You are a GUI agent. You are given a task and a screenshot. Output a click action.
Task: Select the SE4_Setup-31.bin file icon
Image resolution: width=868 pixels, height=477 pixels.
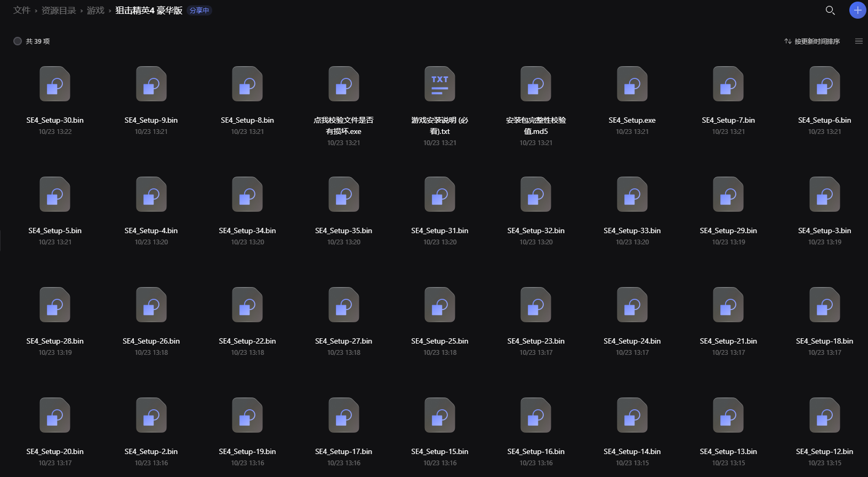[440, 194]
